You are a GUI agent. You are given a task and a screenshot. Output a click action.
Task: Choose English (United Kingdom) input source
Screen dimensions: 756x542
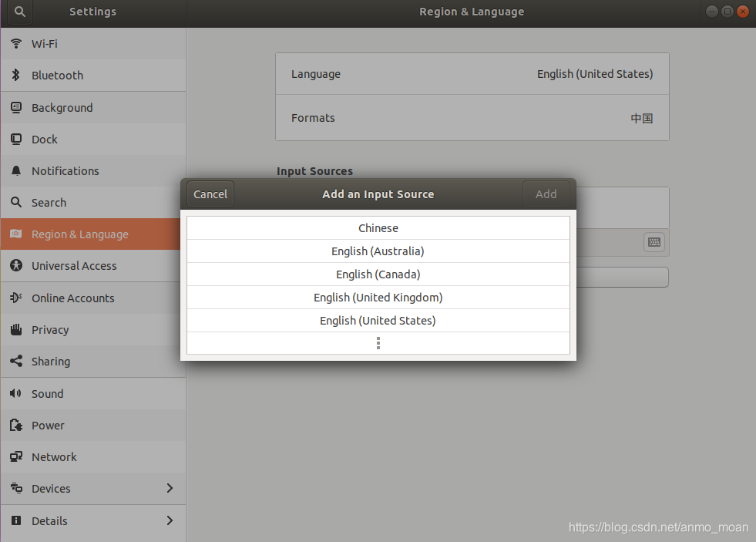tap(378, 298)
